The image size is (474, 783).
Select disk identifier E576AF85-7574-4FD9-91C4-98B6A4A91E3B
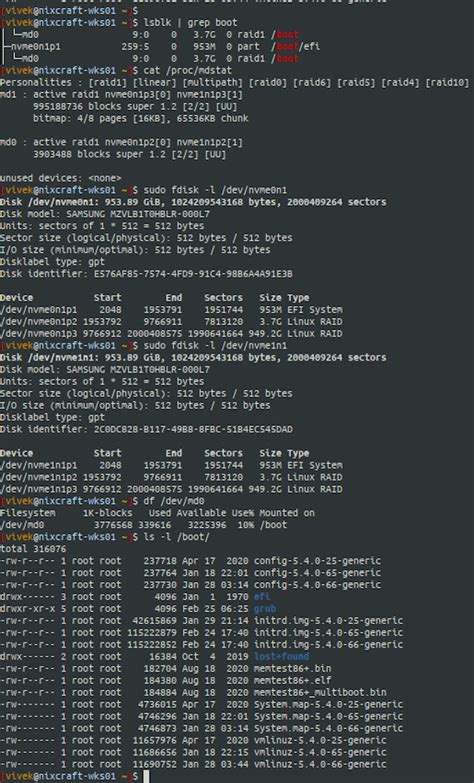tap(193, 274)
